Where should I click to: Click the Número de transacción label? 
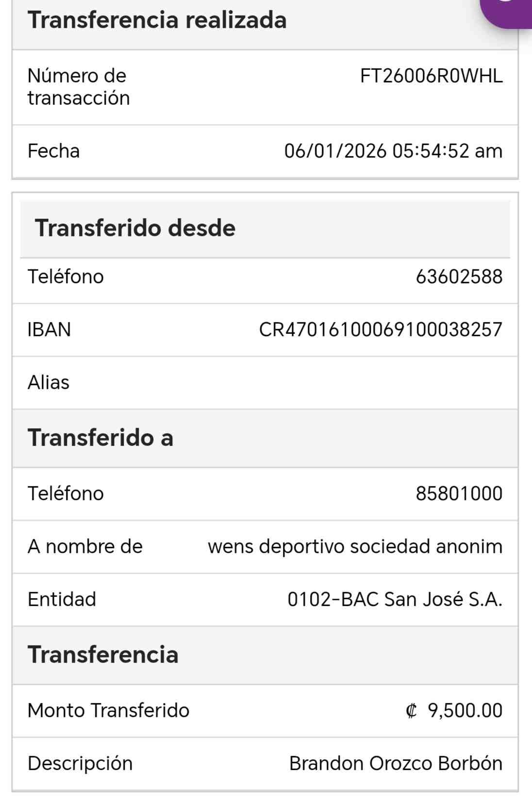[79, 87]
